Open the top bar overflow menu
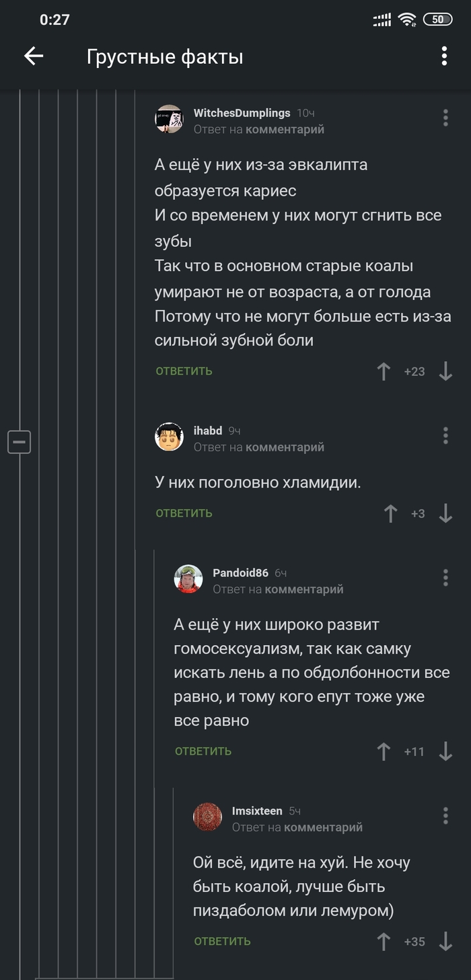Viewport: 471px width, 980px height. tap(444, 56)
